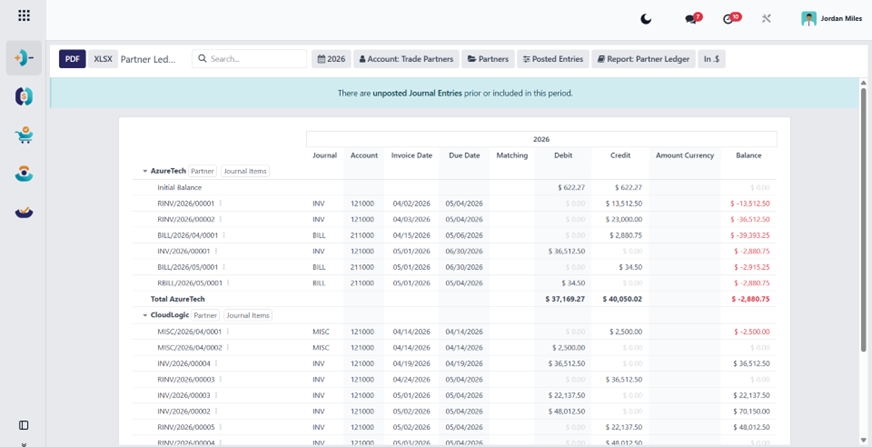Open the Posted Entries options filter

tap(553, 59)
